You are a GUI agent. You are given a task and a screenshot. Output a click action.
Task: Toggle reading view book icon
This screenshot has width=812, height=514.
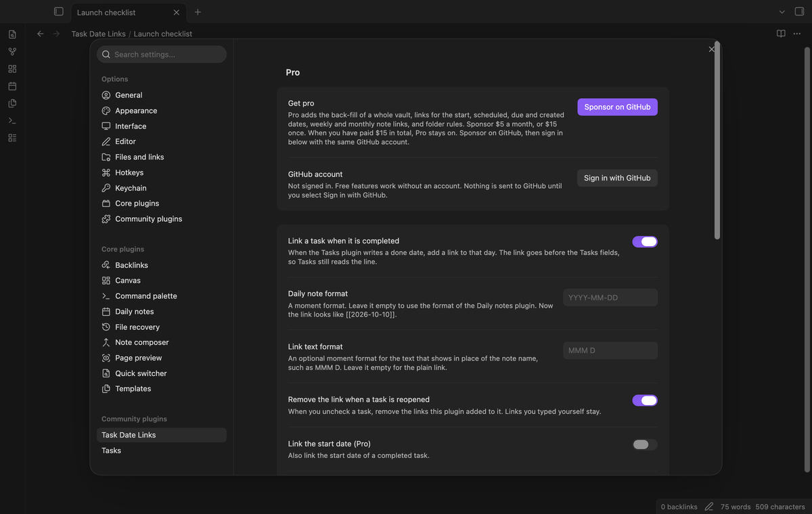click(781, 34)
